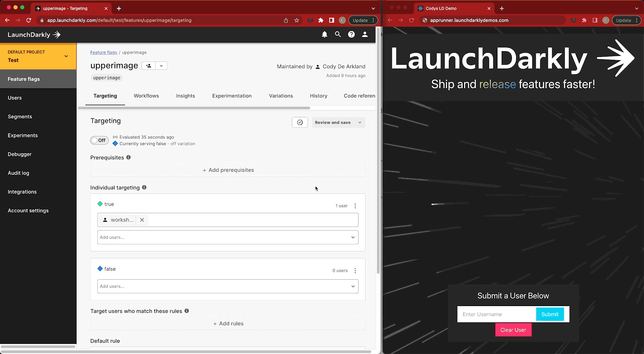Image resolution: width=644 pixels, height=354 pixels.
Task: Open the three-dot menu for false variation
Action: pos(355,271)
